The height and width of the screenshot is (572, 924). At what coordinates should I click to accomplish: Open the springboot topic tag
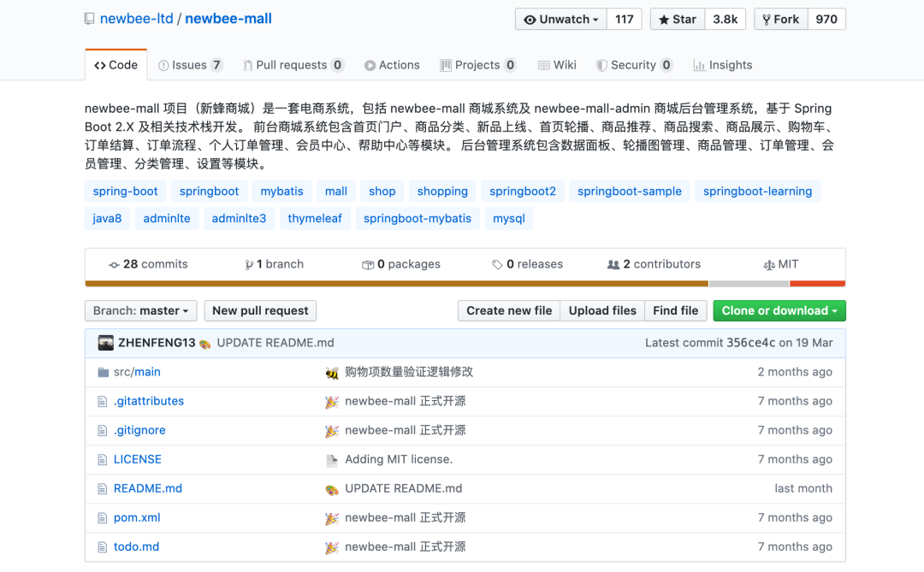click(x=209, y=191)
